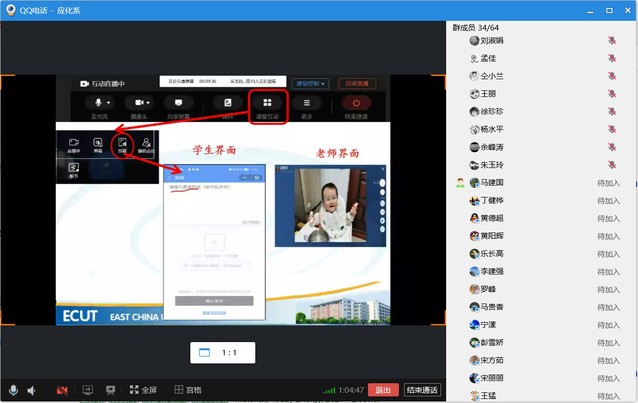Select the 1:1 aspect ratio control
The width and height of the screenshot is (638, 403).
coord(222,352)
